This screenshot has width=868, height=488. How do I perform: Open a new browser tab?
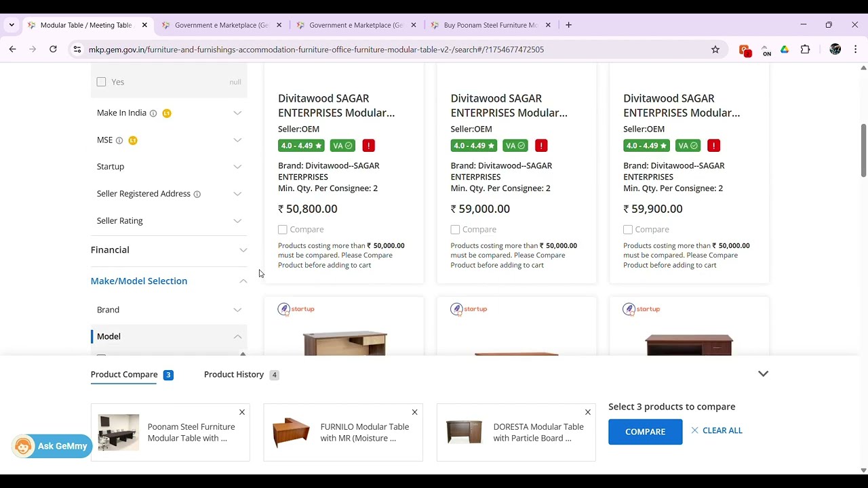(568, 25)
